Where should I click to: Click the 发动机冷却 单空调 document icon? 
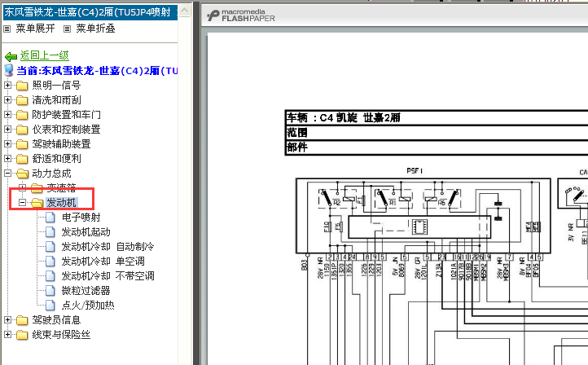click(50, 262)
